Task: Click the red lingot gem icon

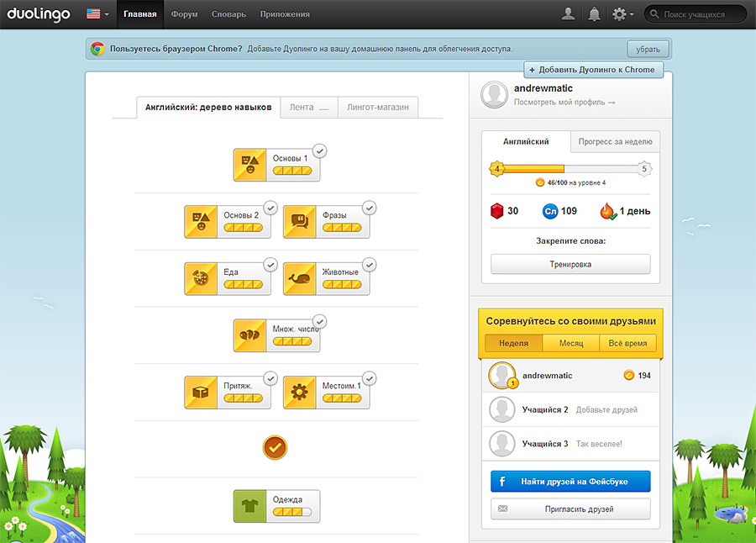Action: coord(496,211)
